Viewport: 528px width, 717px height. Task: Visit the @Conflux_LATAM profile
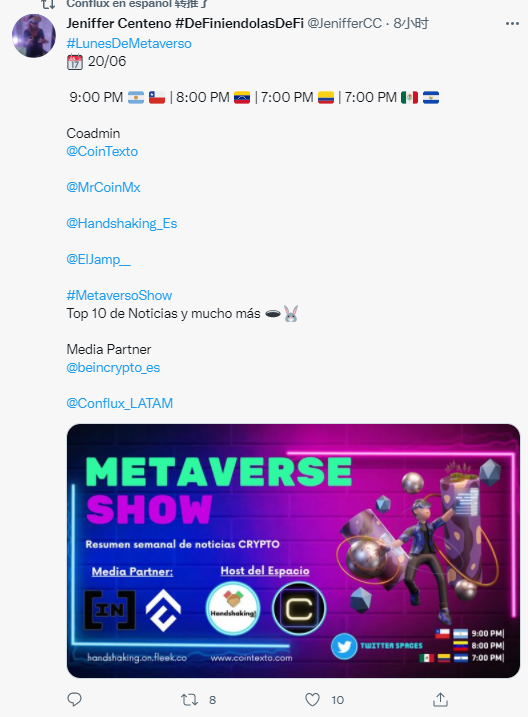point(119,403)
